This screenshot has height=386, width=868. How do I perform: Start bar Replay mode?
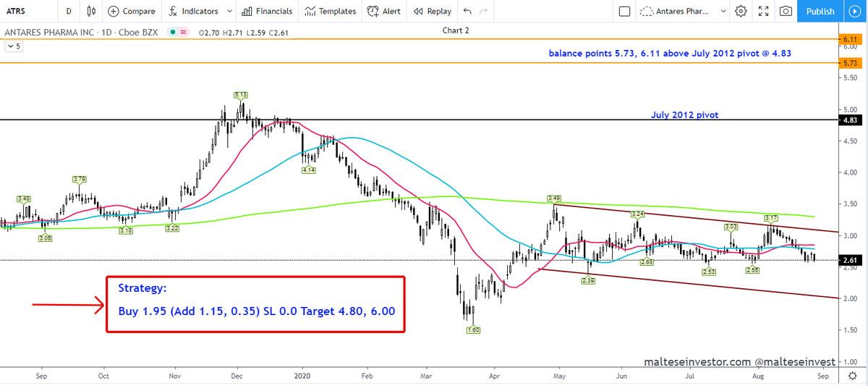tap(433, 11)
